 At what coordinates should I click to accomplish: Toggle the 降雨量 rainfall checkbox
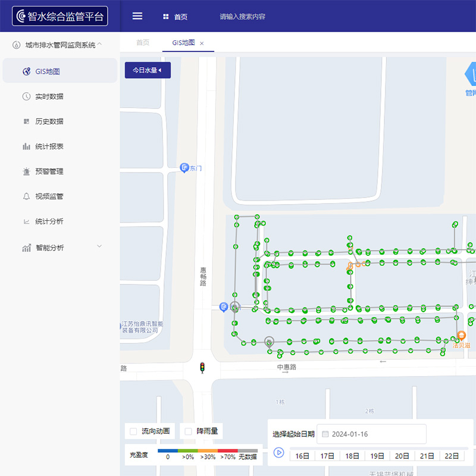(186, 431)
